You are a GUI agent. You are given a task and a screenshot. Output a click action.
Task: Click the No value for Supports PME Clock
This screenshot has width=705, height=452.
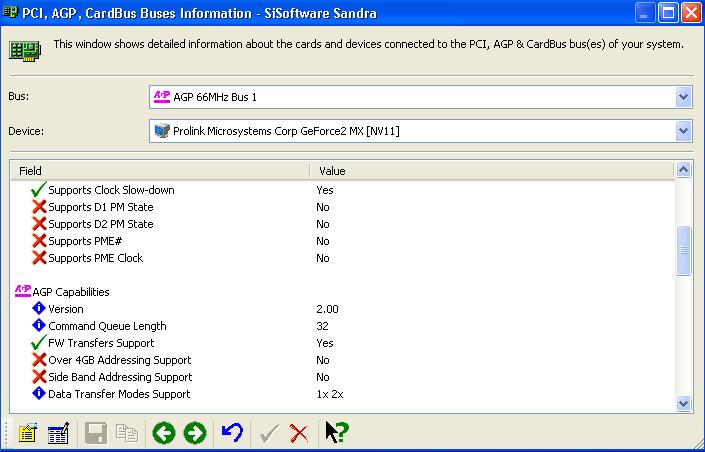[x=323, y=258]
